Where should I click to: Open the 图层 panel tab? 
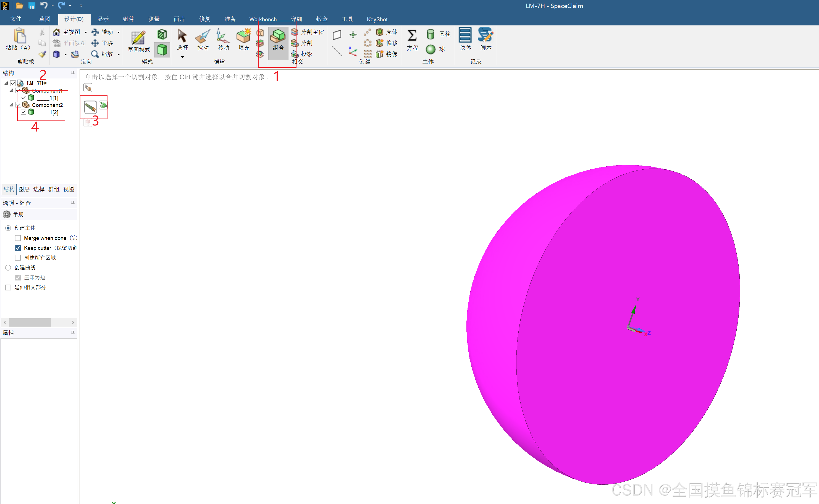click(24, 189)
